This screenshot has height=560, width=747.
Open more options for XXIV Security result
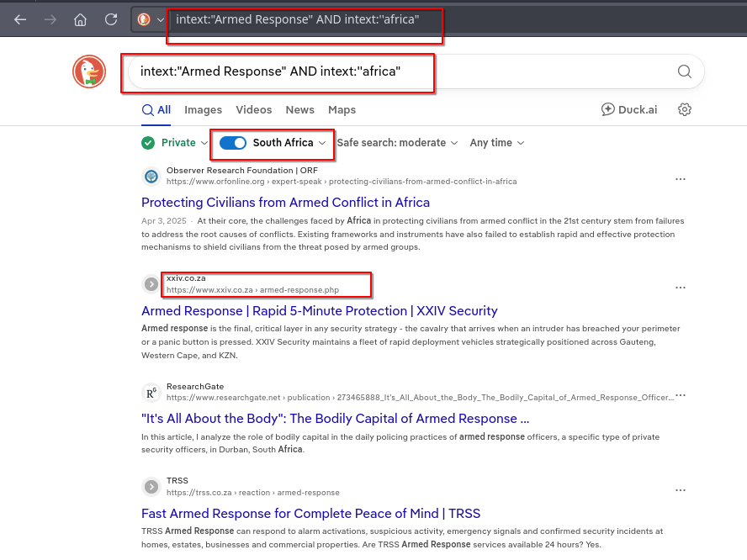click(681, 288)
